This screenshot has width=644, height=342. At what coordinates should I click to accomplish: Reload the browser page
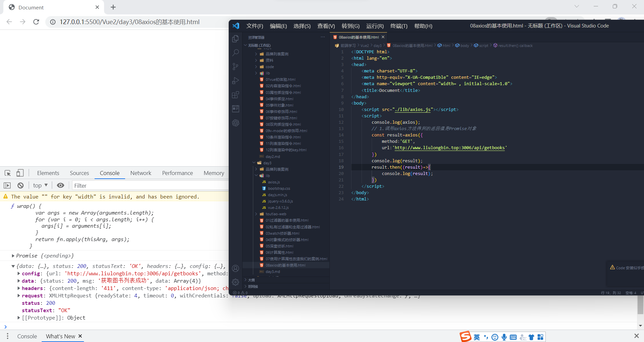[36, 22]
